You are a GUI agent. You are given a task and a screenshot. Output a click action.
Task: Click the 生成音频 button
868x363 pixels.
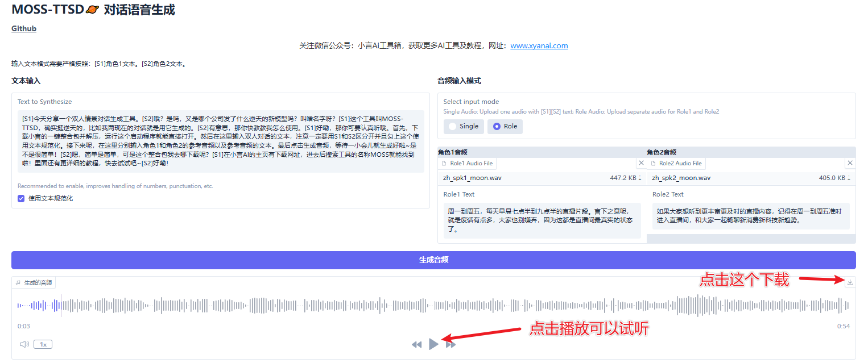click(433, 260)
